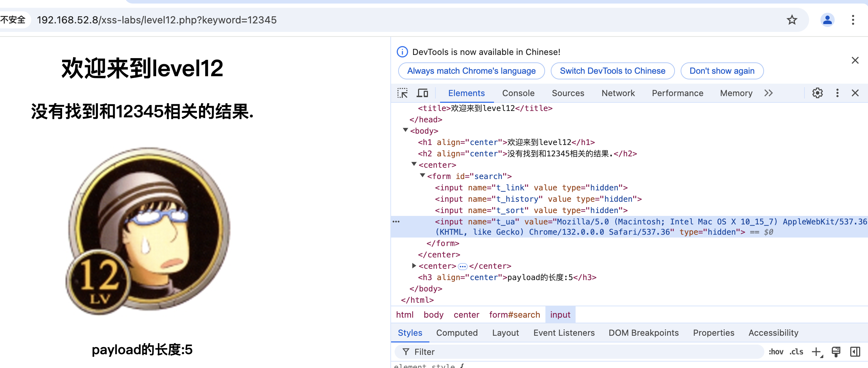The image size is (868, 368).
Task: Expand the collapsed second center element
Action: point(414,266)
